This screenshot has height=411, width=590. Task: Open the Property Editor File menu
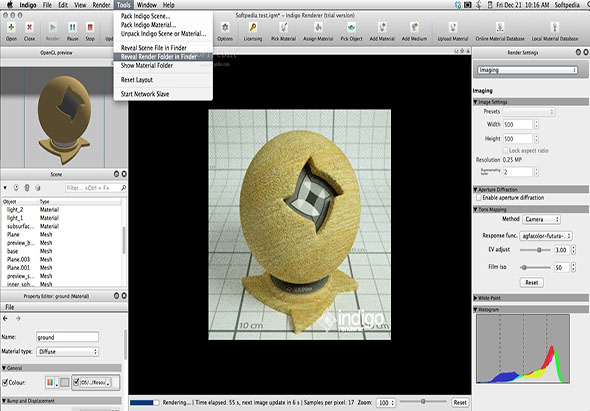point(10,307)
